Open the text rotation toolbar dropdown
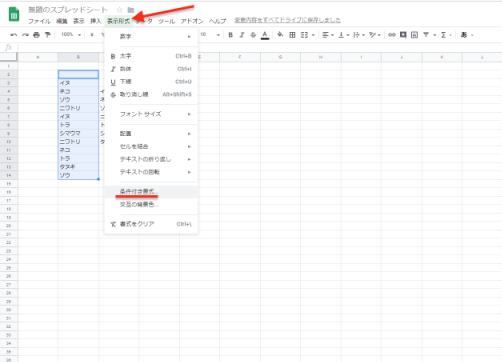The height and width of the screenshot is (362, 502). pyautogui.click(x=375, y=35)
